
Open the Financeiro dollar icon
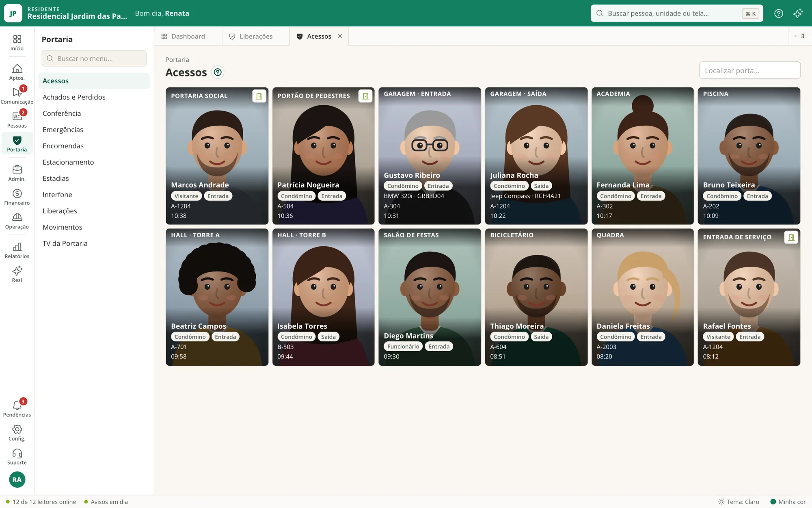[x=17, y=198]
